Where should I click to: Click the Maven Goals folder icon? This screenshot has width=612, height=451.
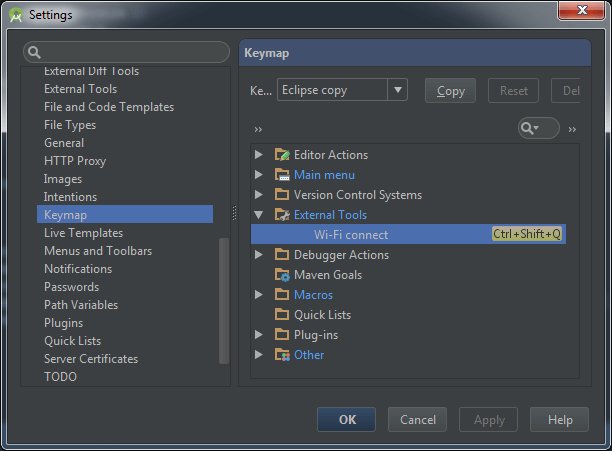point(282,274)
